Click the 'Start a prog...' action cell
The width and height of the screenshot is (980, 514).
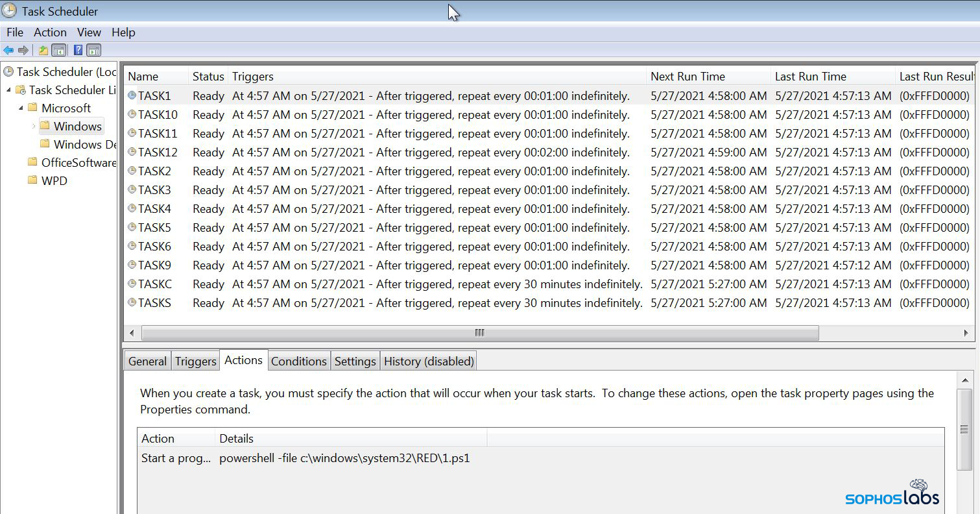(176, 458)
